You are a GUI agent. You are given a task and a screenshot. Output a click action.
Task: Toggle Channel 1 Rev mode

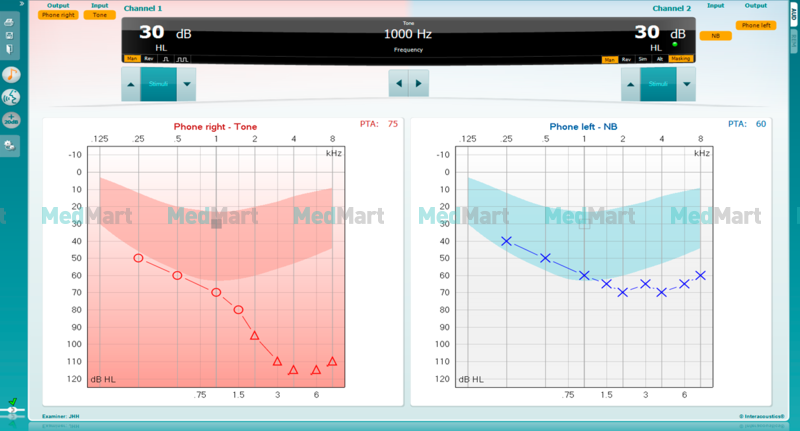[148, 59]
